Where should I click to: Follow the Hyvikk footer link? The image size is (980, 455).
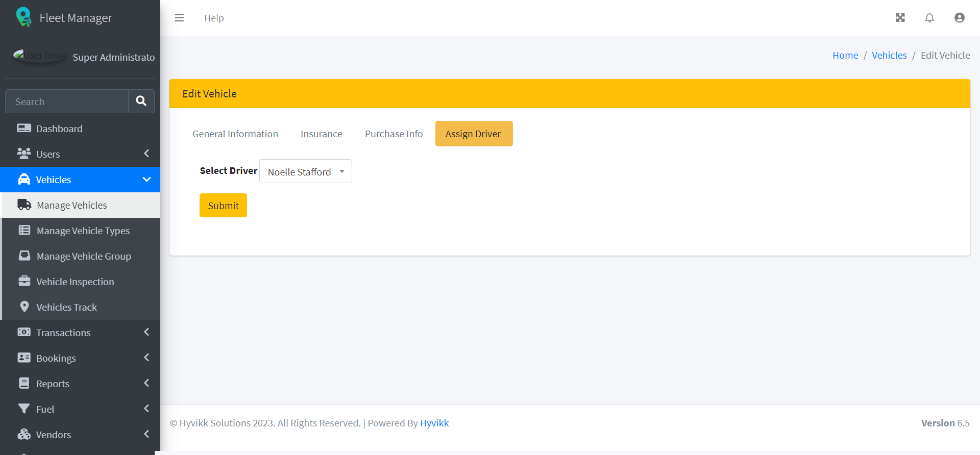tap(434, 423)
